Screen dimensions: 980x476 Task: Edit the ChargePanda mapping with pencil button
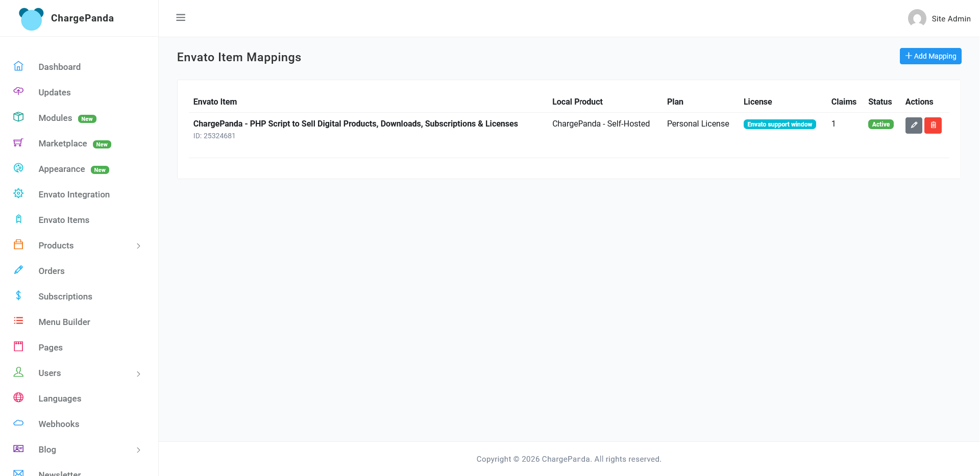tap(914, 125)
